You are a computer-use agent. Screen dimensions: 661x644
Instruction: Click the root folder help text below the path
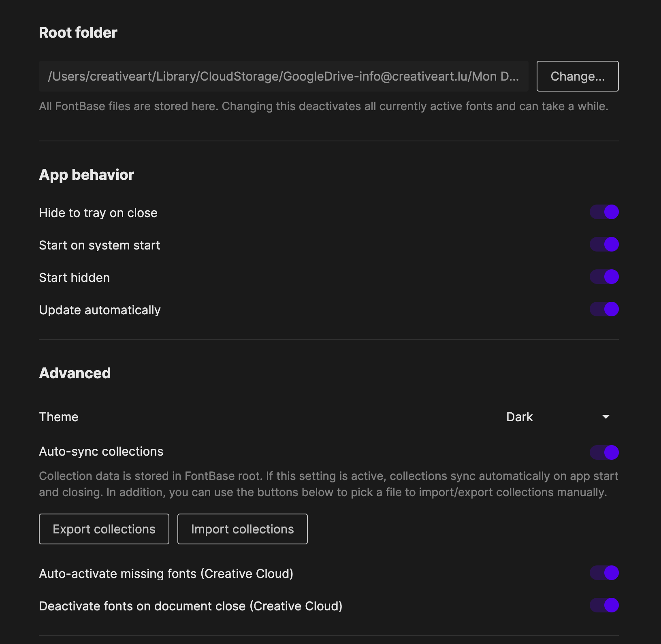(x=323, y=106)
